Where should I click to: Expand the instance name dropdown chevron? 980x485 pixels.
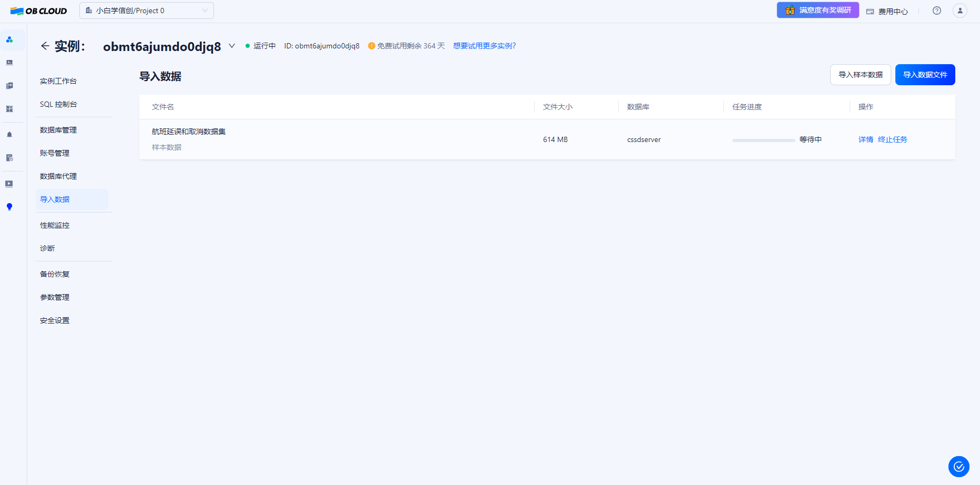coord(232,46)
